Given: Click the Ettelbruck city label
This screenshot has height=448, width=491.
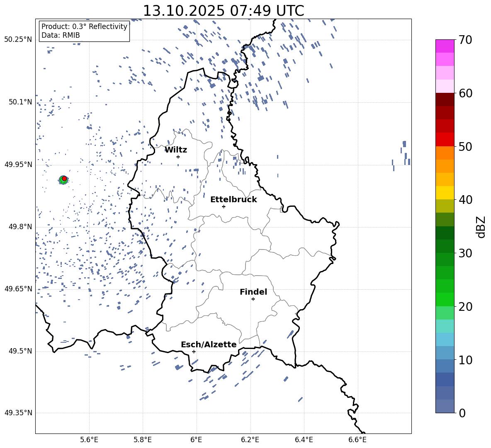Looking at the screenshot, I should click(233, 200).
